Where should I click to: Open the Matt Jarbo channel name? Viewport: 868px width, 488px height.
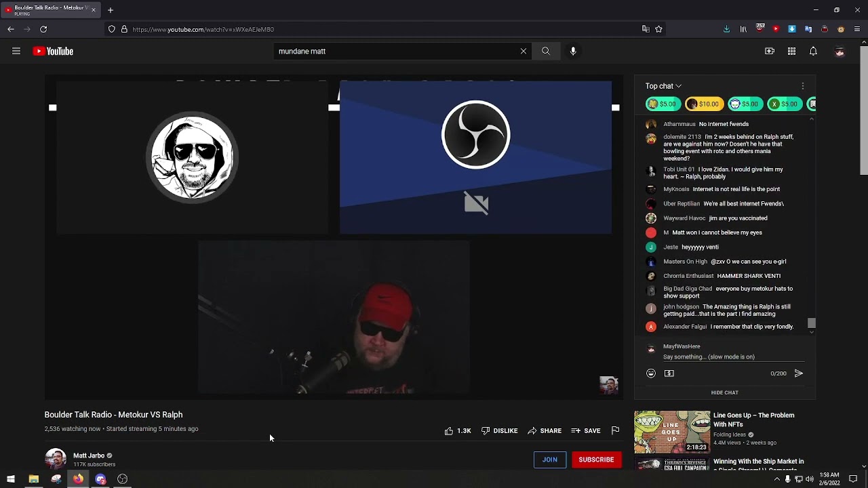(x=89, y=455)
